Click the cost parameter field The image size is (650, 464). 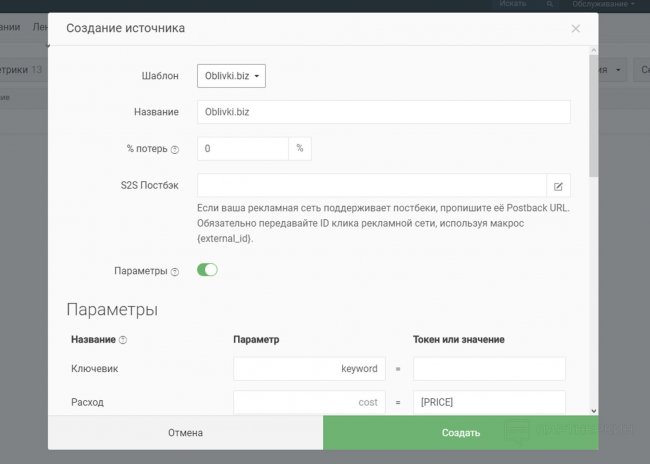(308, 402)
